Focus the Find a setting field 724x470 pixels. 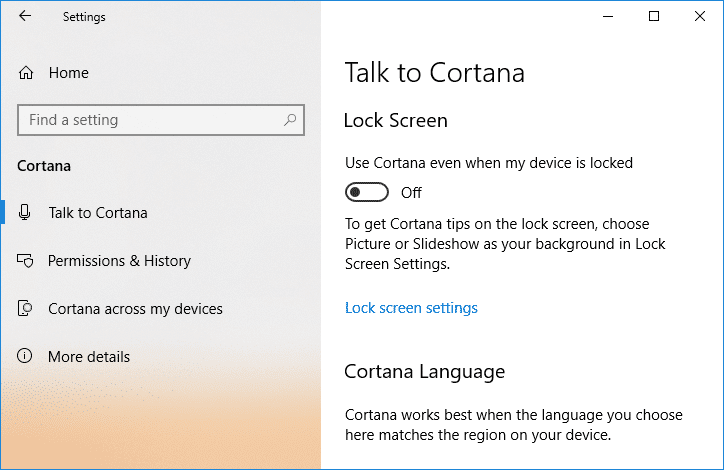161,120
